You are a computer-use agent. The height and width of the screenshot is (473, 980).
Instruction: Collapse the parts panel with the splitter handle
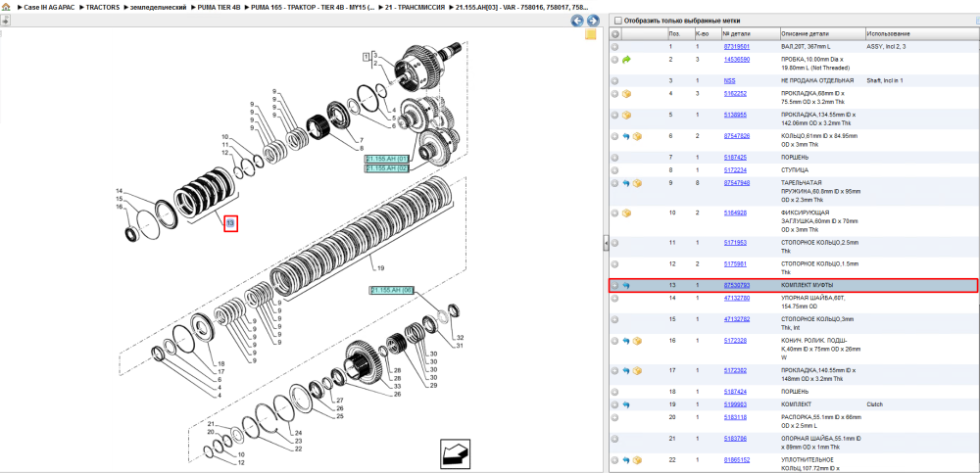(606, 244)
